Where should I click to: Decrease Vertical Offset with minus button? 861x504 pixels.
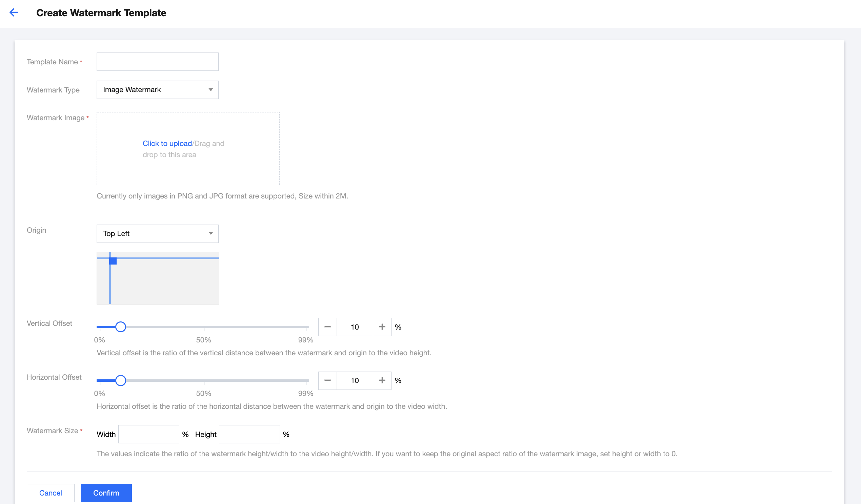(x=327, y=327)
